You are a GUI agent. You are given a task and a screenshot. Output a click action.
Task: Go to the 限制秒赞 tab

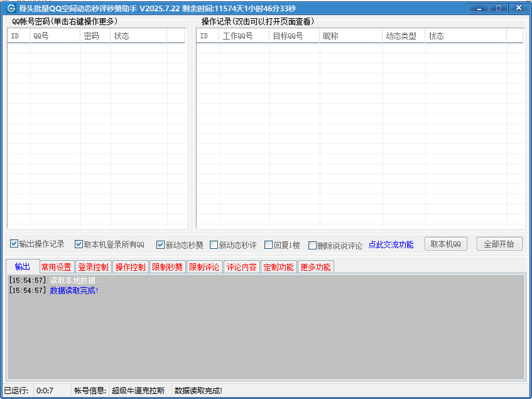point(168,267)
